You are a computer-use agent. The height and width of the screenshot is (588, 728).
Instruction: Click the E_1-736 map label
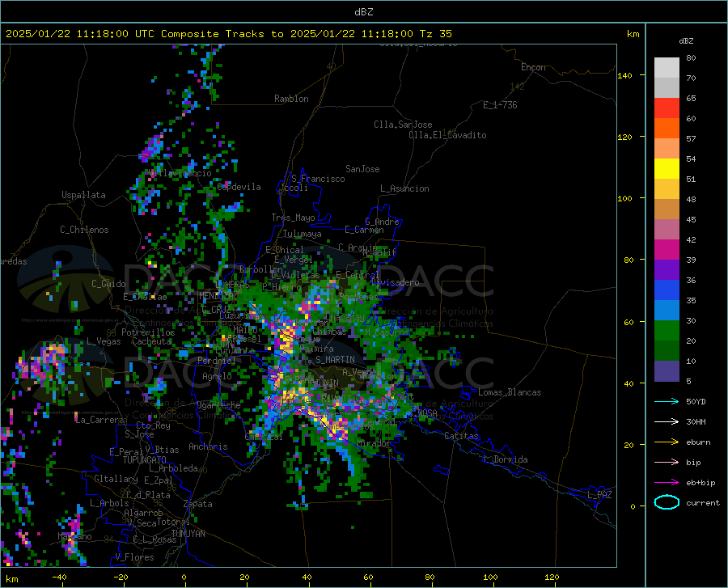500,105
